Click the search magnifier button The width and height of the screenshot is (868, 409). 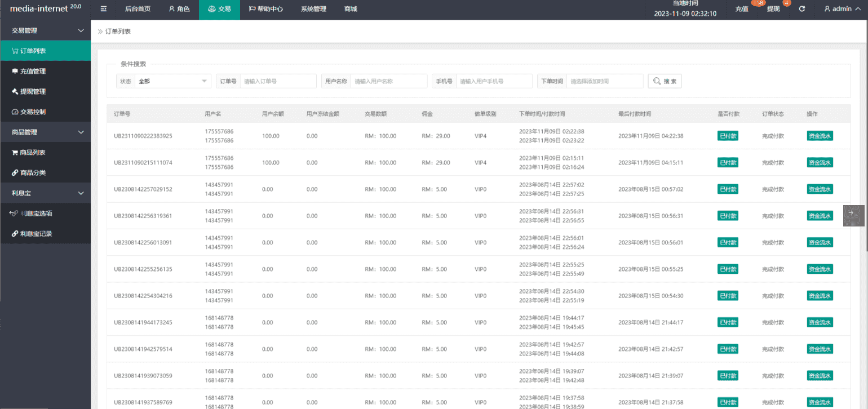(x=665, y=81)
